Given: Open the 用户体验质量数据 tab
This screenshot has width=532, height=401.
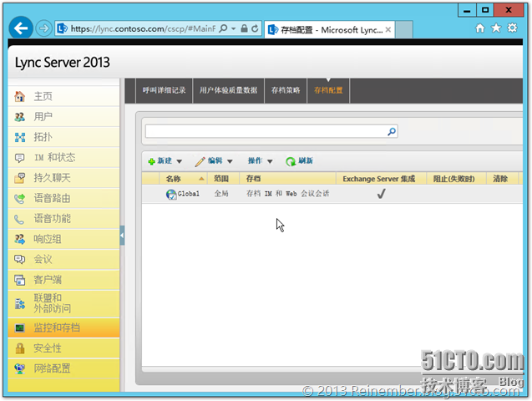Looking at the screenshot, I should (228, 90).
